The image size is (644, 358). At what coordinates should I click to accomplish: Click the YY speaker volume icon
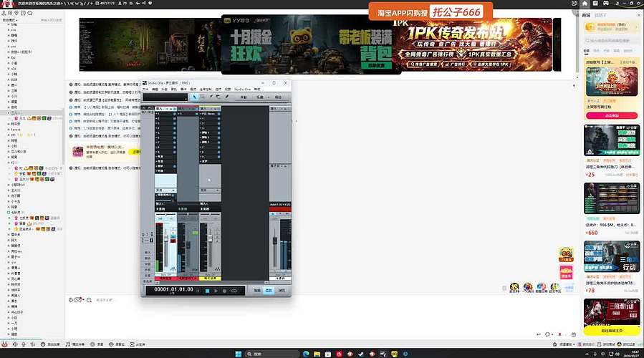15,344
